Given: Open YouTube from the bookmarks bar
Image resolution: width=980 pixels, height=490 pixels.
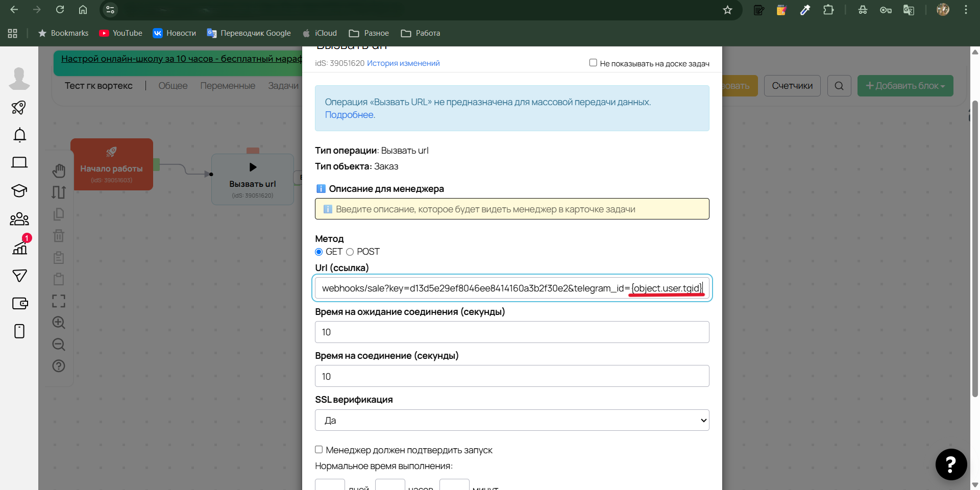Looking at the screenshot, I should [x=120, y=33].
